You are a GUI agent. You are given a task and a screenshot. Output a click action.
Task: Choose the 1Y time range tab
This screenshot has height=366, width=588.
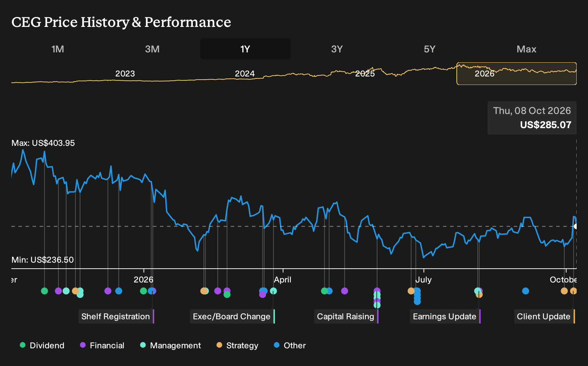coord(245,49)
